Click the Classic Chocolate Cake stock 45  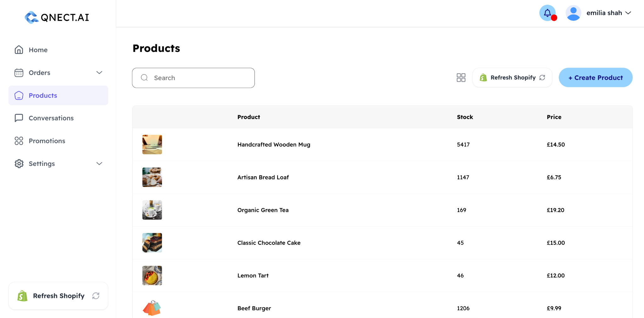(460, 243)
